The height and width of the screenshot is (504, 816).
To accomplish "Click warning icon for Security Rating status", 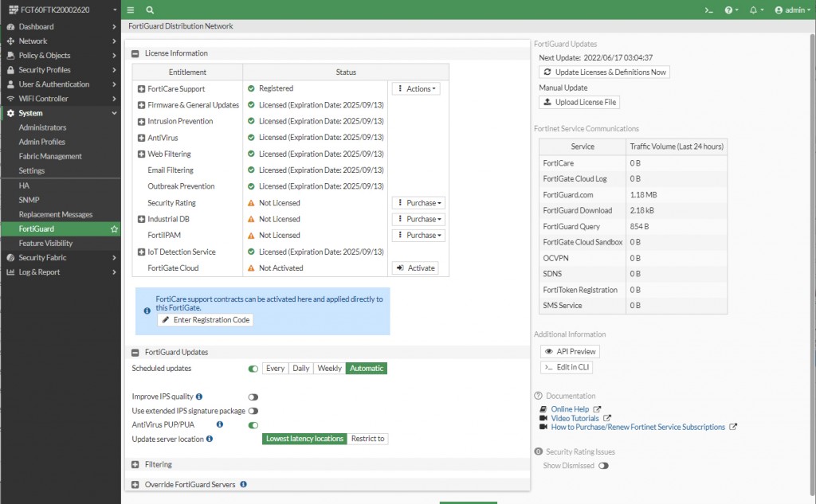I will [x=251, y=203].
